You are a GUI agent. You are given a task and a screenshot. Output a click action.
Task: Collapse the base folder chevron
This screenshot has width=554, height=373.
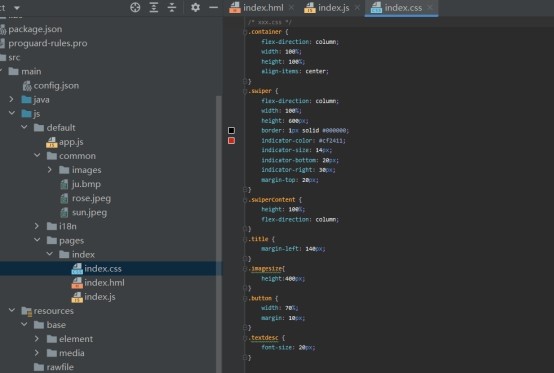pyautogui.click(x=24, y=324)
